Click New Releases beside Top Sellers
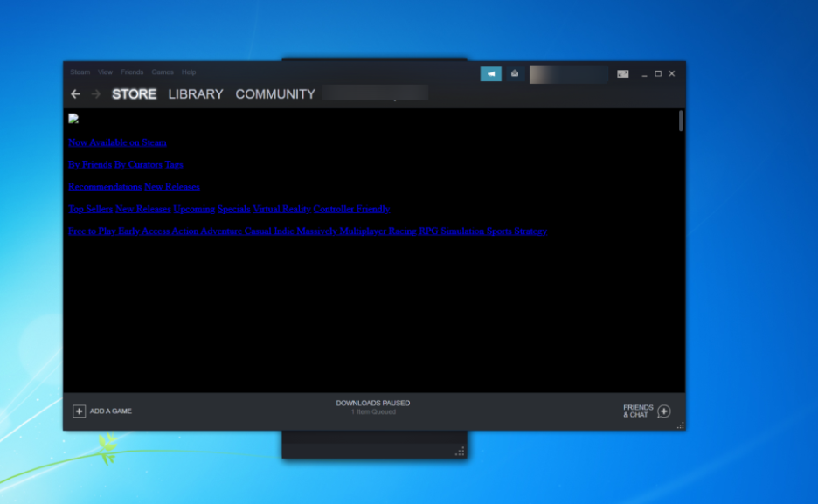 pos(143,209)
